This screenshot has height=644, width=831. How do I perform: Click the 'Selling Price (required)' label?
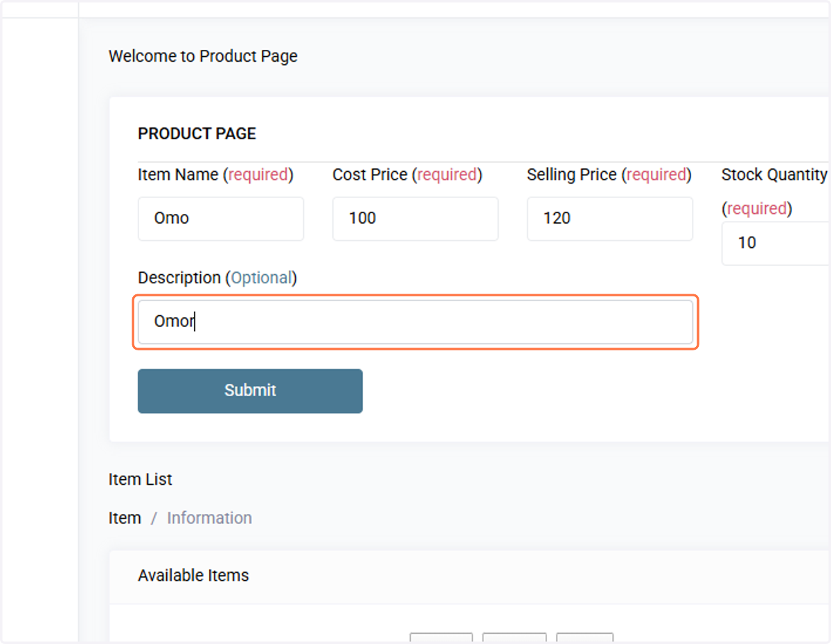pos(609,175)
